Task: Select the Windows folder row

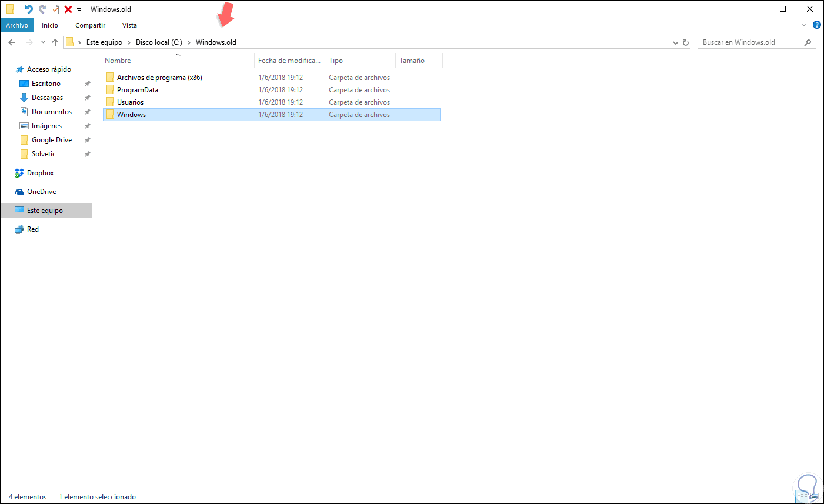Action: 272,115
